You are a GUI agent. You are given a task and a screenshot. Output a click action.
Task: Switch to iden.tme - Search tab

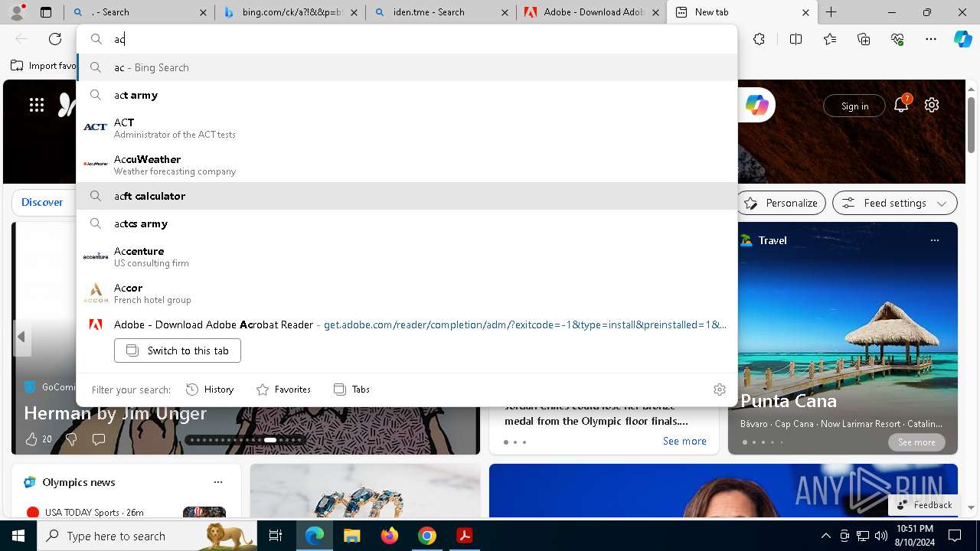(x=439, y=12)
